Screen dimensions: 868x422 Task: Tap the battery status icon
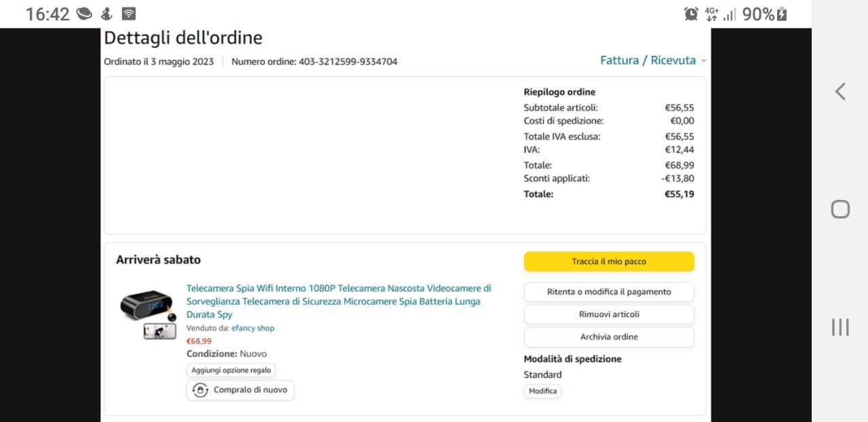pyautogui.click(x=782, y=14)
